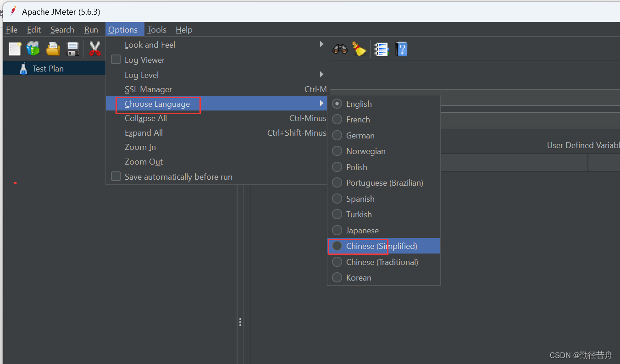The width and height of the screenshot is (620, 364).
Task: Pick Polish in the language submenu
Action: (x=384, y=167)
